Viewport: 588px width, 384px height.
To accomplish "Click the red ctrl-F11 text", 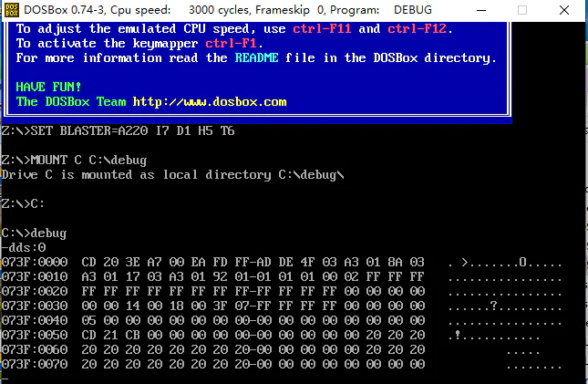I will 322,28.
